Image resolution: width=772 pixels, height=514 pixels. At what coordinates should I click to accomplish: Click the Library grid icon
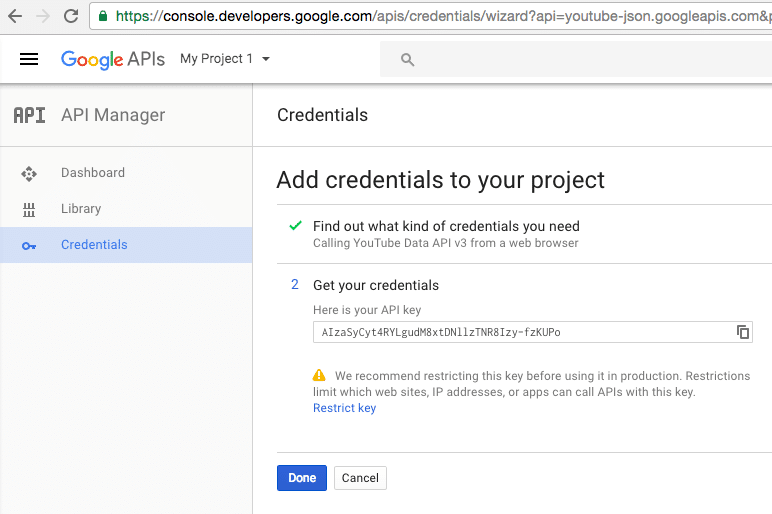(29, 210)
